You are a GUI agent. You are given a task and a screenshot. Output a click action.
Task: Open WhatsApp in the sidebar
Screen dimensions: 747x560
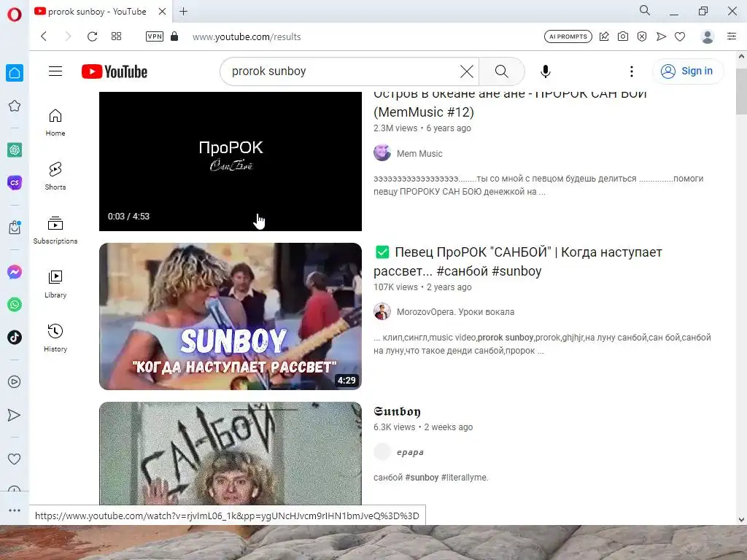(x=15, y=304)
